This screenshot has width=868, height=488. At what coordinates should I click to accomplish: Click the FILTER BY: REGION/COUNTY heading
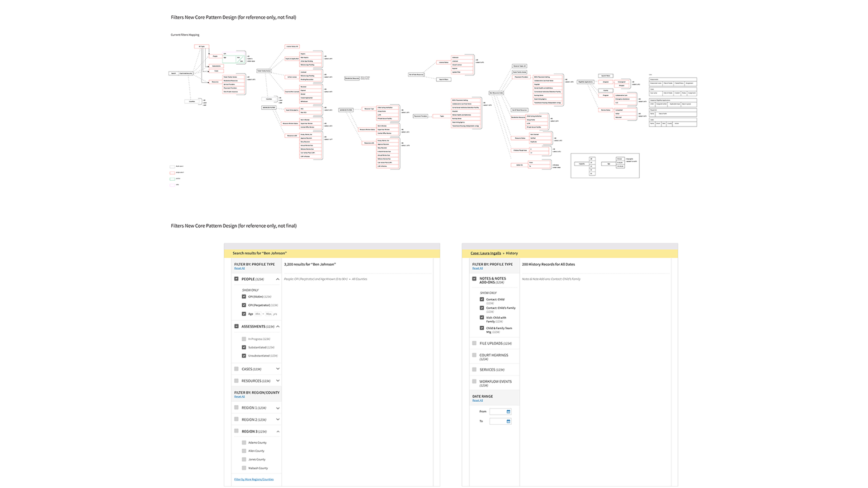coord(257,393)
